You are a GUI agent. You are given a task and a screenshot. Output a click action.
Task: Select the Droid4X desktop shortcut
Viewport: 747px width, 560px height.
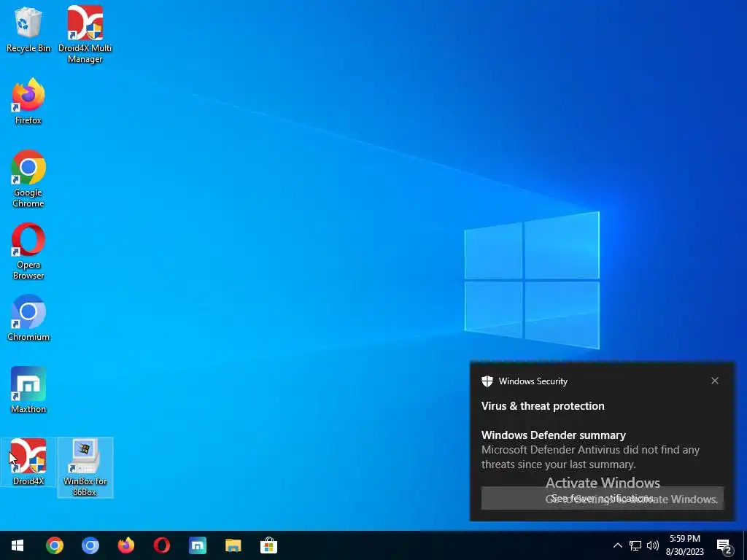[28, 462]
